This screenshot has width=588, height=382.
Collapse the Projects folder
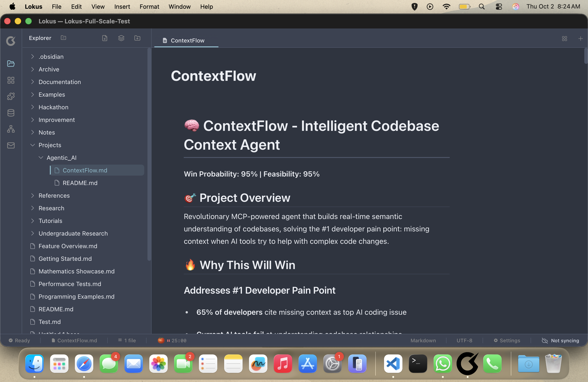tap(32, 145)
